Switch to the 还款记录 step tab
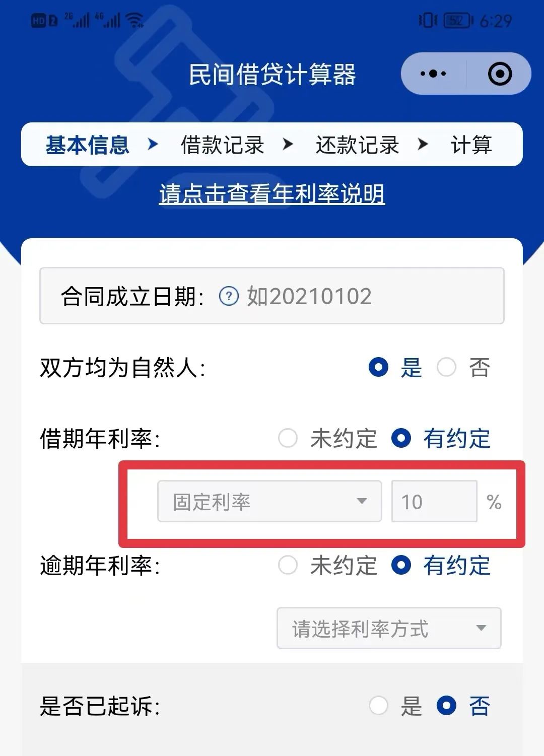544x756 pixels. click(357, 145)
